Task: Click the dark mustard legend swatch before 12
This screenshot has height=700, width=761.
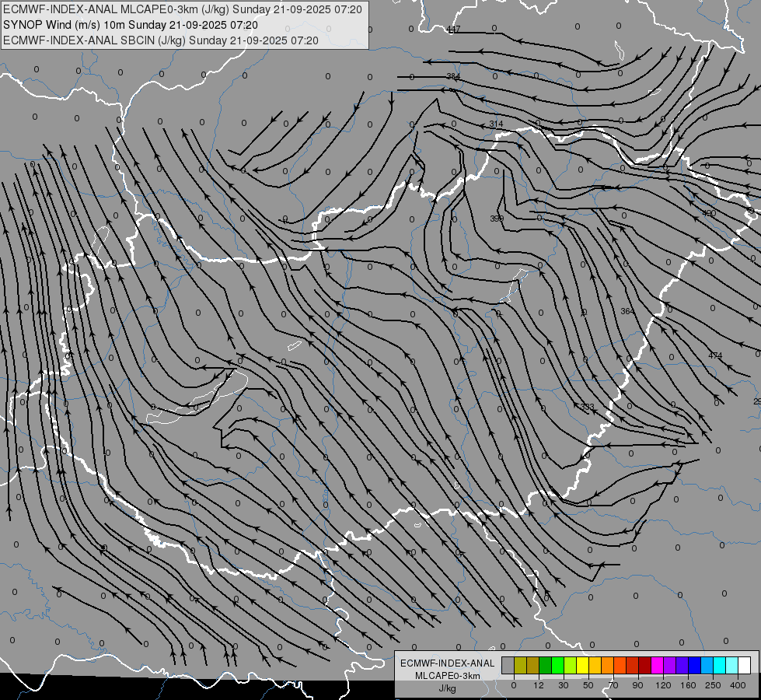Action: click(533, 665)
